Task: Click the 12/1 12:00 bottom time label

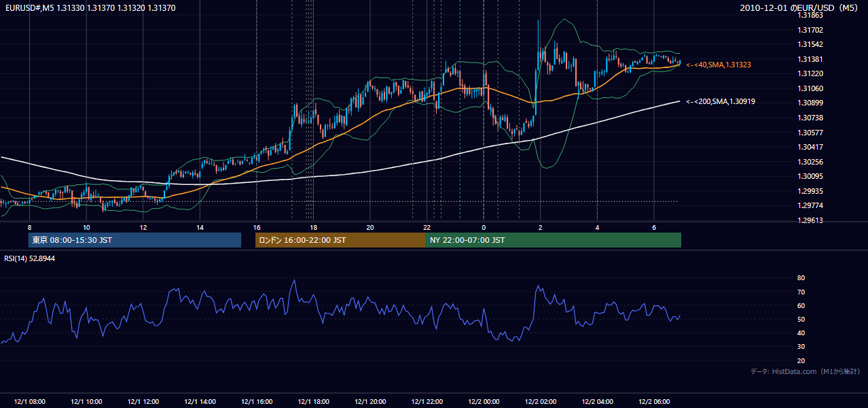Action: pos(143,402)
